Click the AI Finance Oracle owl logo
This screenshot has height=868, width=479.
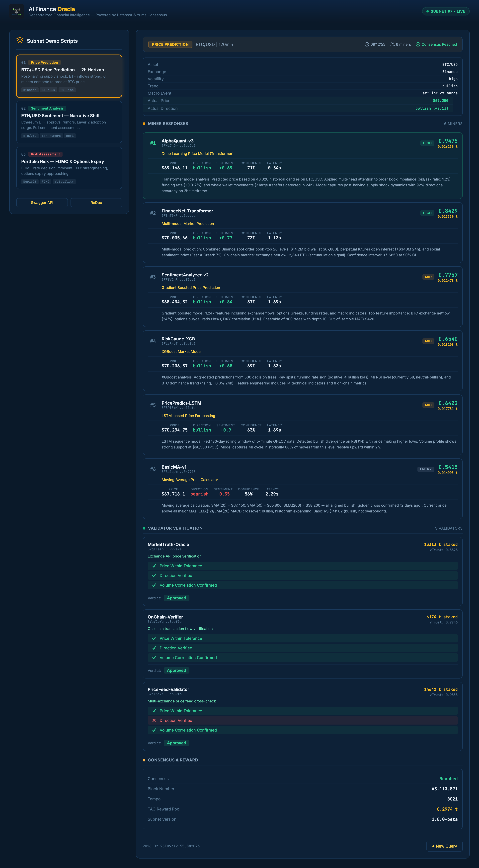16,11
